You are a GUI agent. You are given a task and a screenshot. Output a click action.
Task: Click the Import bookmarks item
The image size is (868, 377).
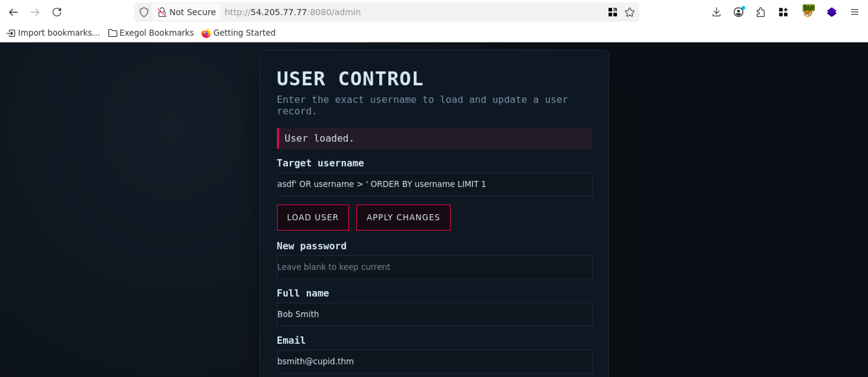(53, 33)
